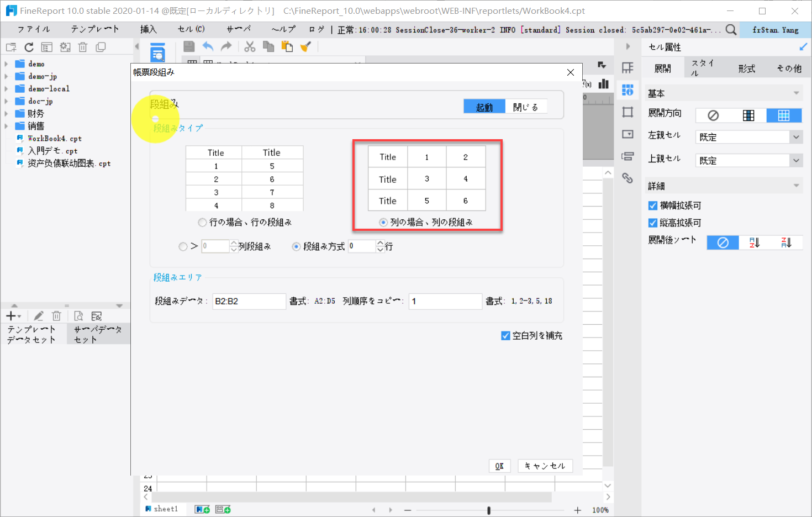812x517 pixels.
Task: Open the 左親セル dropdown
Action: click(x=797, y=136)
